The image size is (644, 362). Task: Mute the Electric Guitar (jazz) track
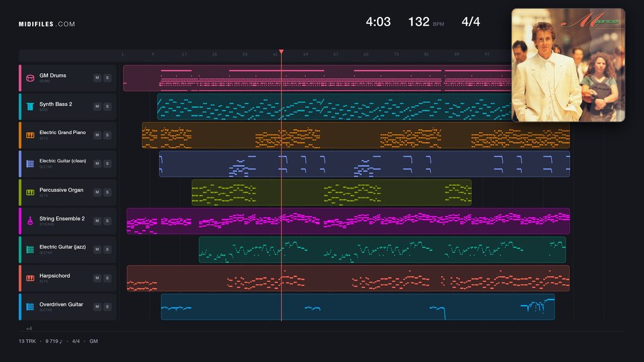(97, 249)
